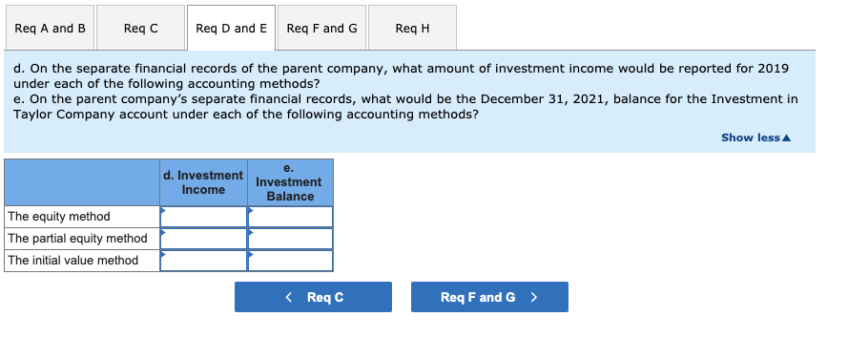Collapse instructions with Show less

point(756,137)
